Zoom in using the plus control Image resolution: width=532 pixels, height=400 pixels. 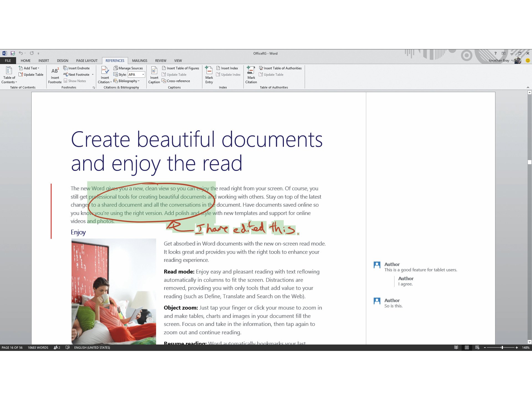coord(517,347)
